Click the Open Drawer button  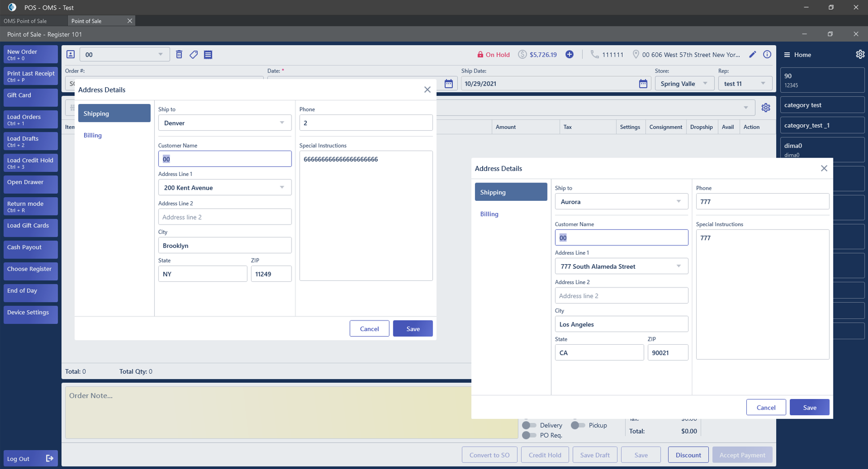(x=30, y=185)
